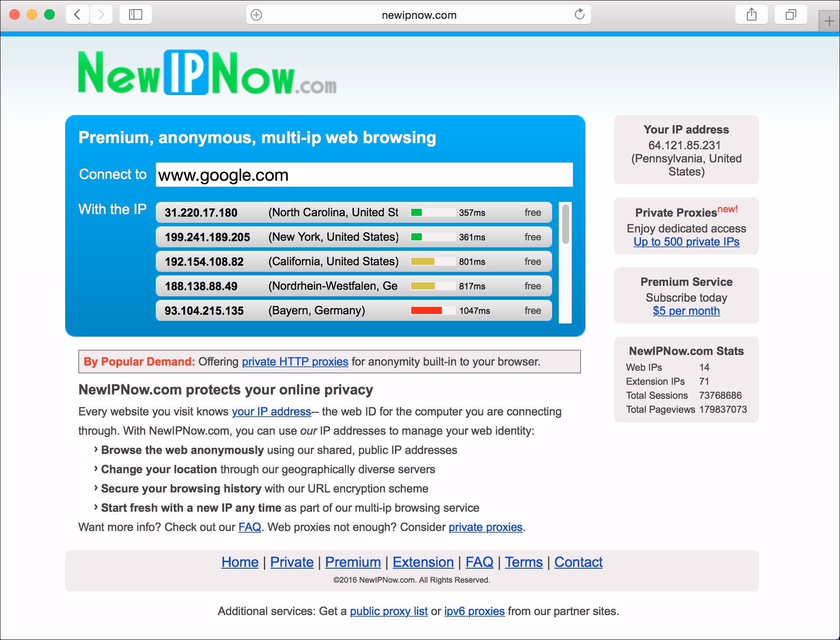Image resolution: width=840 pixels, height=640 pixels.
Task: Click the Safari forward arrow button
Action: [x=101, y=15]
